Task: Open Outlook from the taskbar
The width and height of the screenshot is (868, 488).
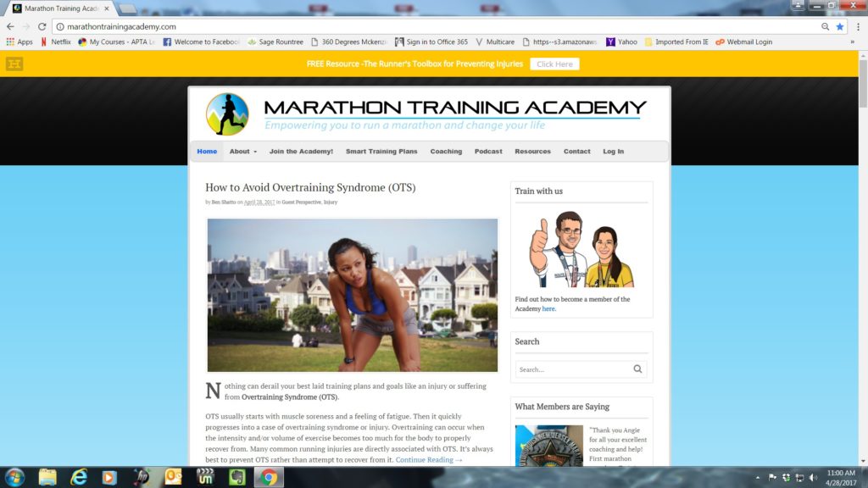Action: 173,477
